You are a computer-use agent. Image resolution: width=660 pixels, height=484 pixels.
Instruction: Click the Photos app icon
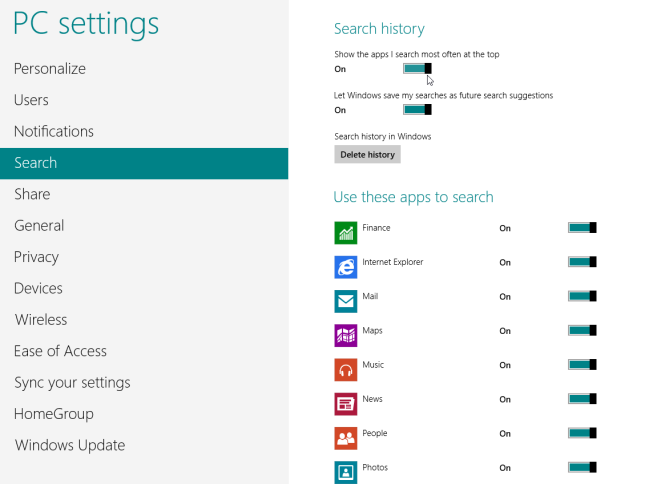pos(346,472)
